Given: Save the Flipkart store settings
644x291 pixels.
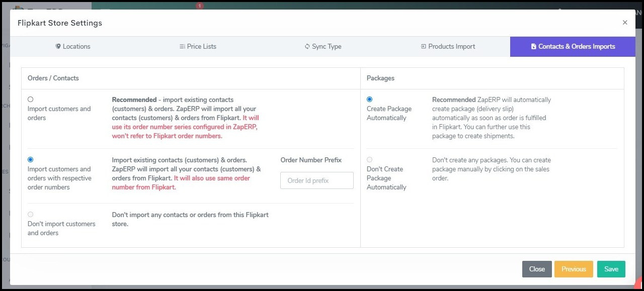Looking at the screenshot, I should [611, 269].
